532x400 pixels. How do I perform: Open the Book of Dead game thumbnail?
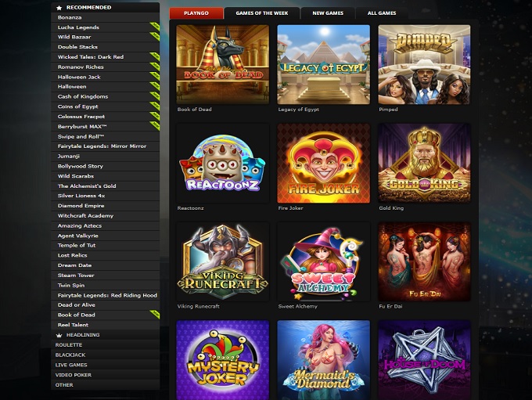tap(222, 63)
